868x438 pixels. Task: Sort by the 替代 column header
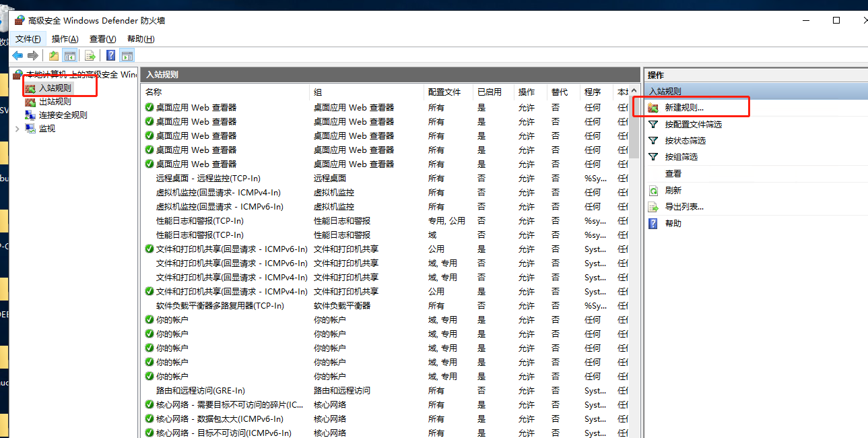point(564,92)
